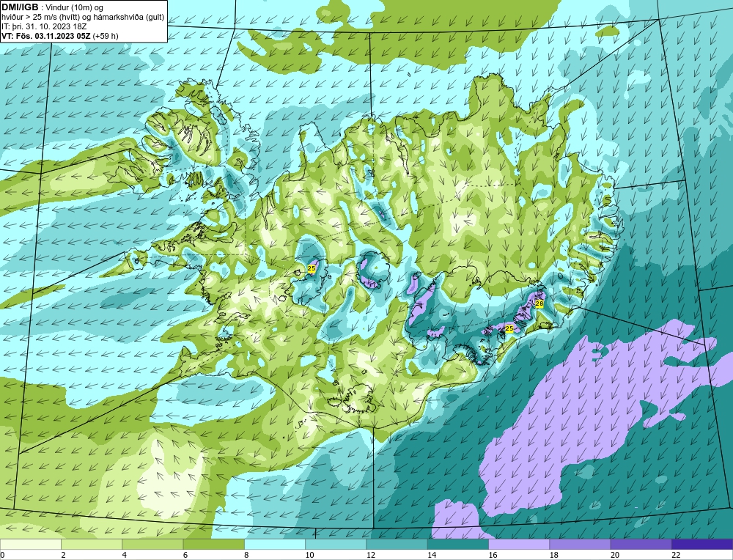The height and width of the screenshot is (560, 733).
Task: Click the pale cyan 8–10 m/s legend swatch
Action: tap(275, 544)
